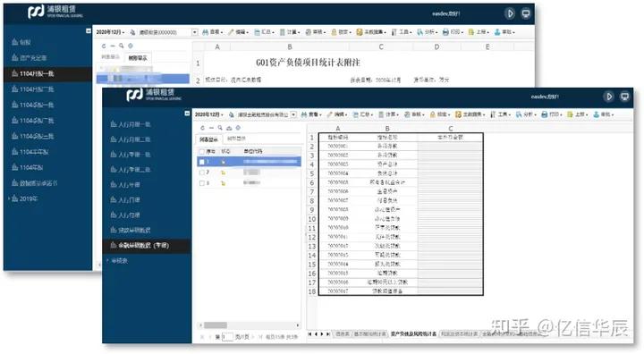Open 编辑 edit menu in front window
The width and height of the screenshot is (644, 354).
pyautogui.click(x=337, y=114)
